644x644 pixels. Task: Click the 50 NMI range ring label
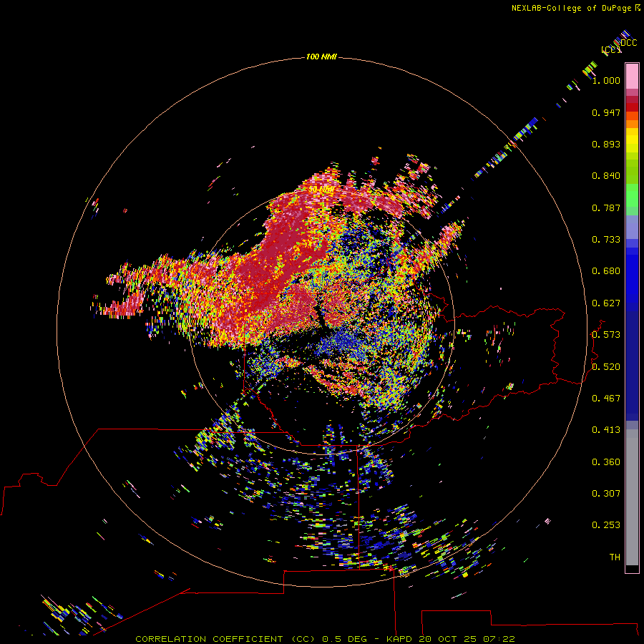click(x=321, y=190)
